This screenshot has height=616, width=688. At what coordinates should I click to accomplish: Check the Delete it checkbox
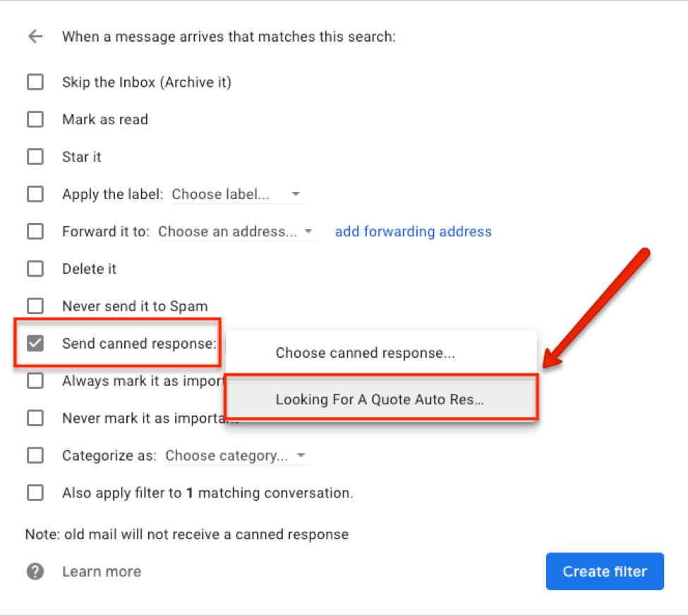(35, 269)
